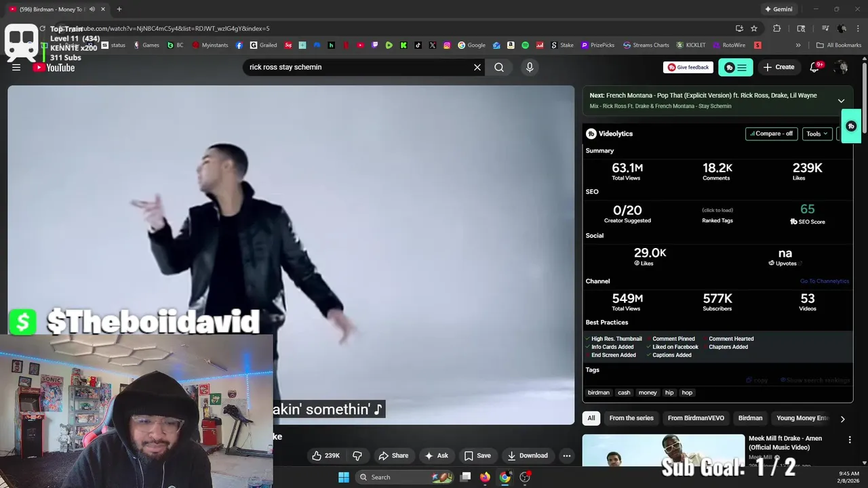Viewport: 868px width, 488px height.
Task: Click the birdman tag
Action: [x=599, y=392]
